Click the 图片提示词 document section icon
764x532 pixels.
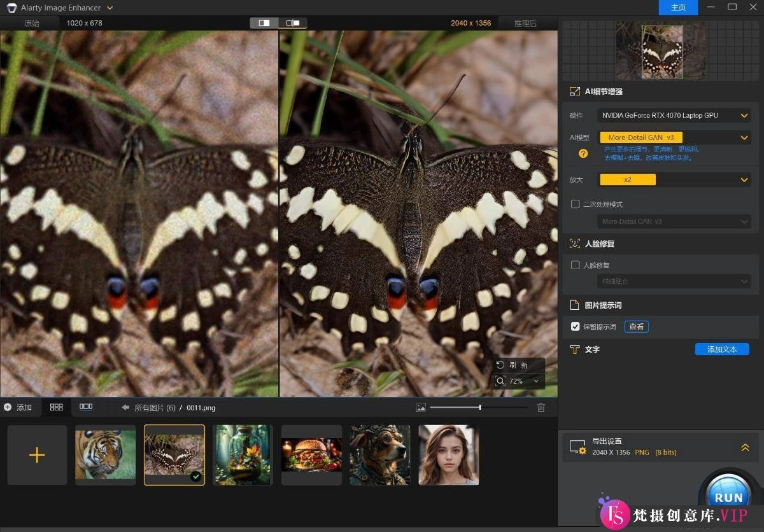tap(574, 305)
